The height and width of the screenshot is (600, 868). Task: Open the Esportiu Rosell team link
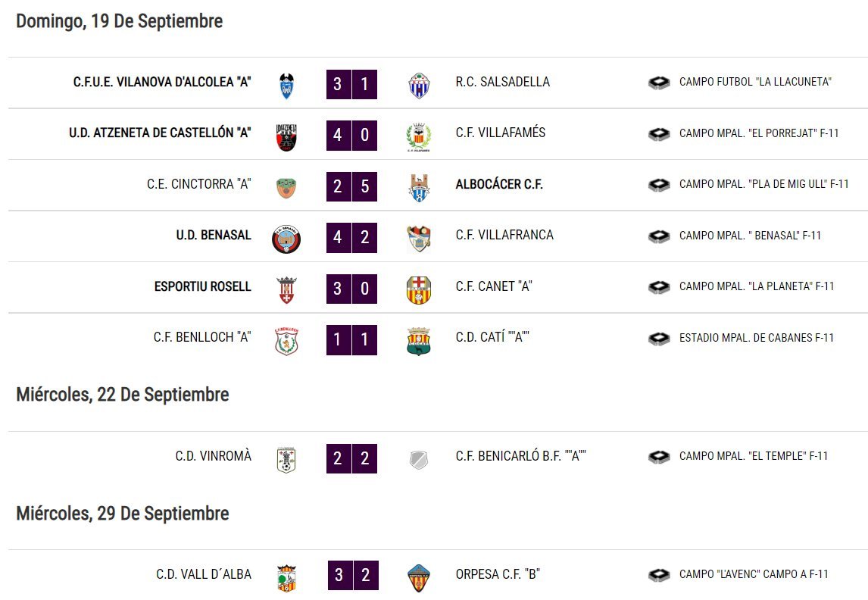(x=202, y=286)
